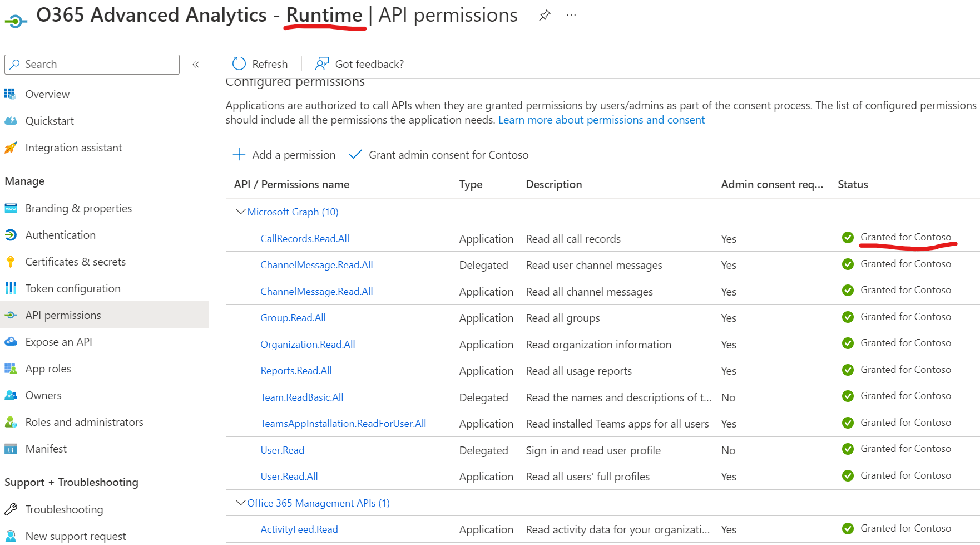Click Add a permission
The image size is (980, 545).
click(284, 155)
